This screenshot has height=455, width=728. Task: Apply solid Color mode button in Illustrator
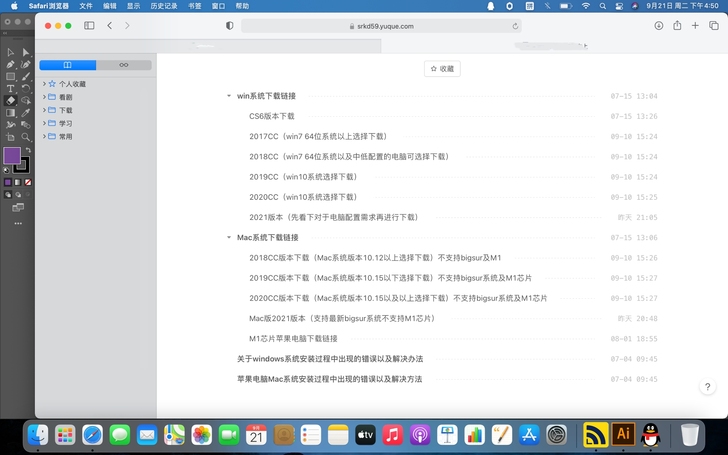pyautogui.click(x=8, y=182)
